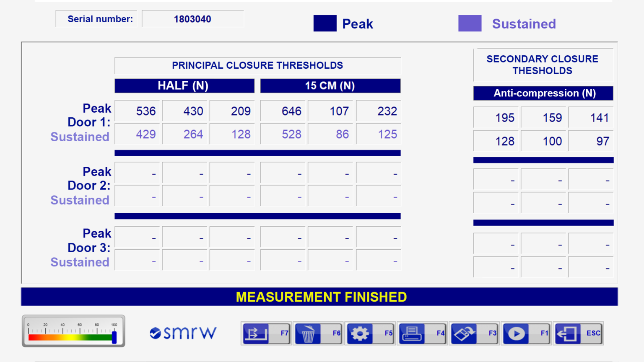The image size is (644, 362).
Task: Click the SECONDARY CLOSURE THESHOLDS header
Action: pos(543,65)
